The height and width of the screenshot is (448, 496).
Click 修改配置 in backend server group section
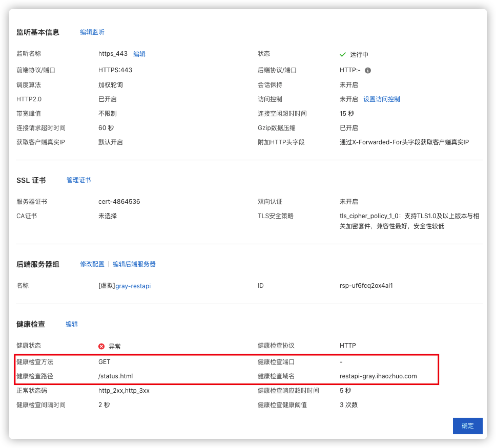point(92,264)
